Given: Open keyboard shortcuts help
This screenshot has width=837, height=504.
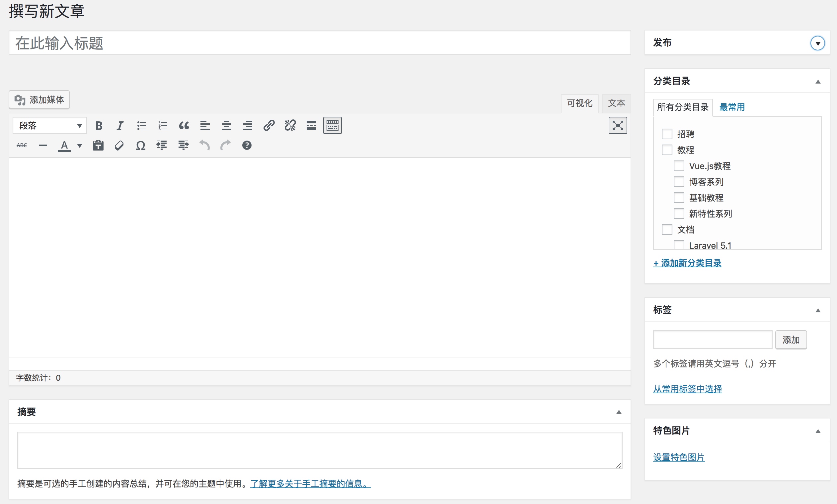Looking at the screenshot, I should pos(247,145).
